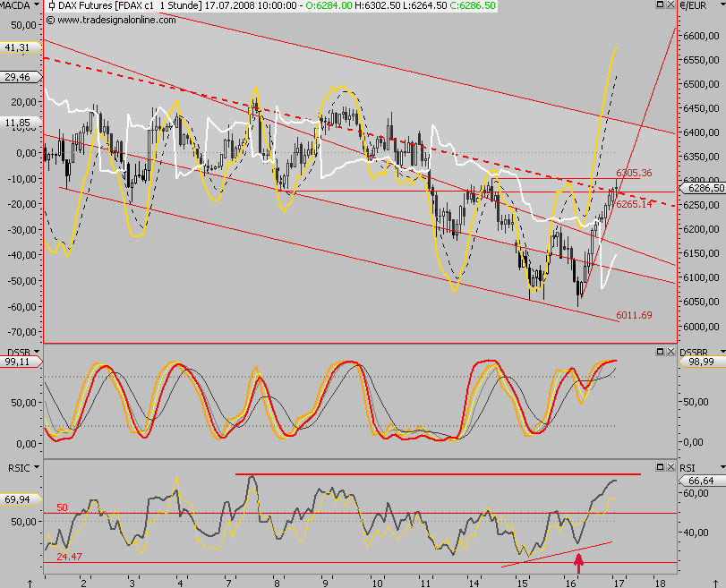
Task: Click the -70,00 MACDA axis label
Action: click(x=21, y=332)
